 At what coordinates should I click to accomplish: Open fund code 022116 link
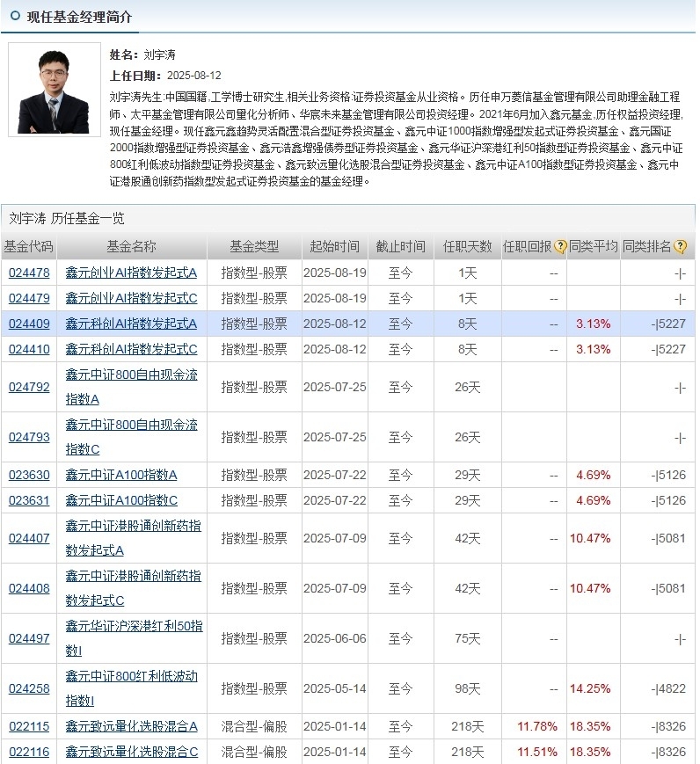(x=29, y=752)
